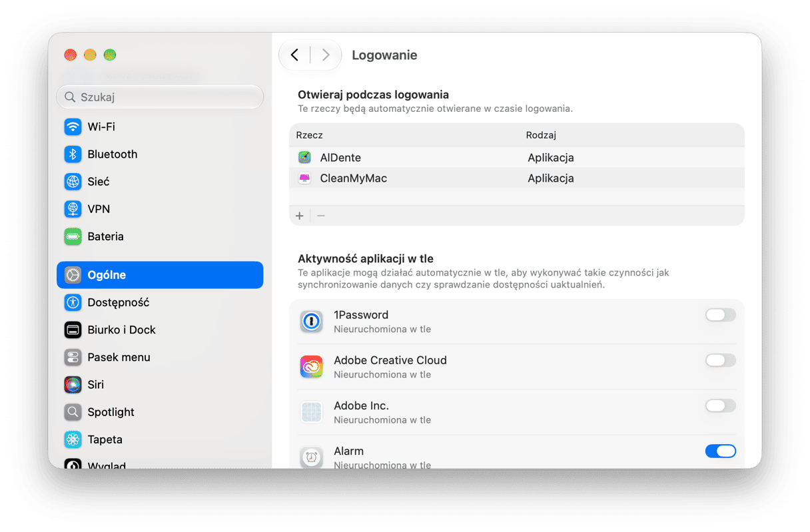Click the AlDente app icon
Viewport: 810px width, 532px height.
(304, 158)
